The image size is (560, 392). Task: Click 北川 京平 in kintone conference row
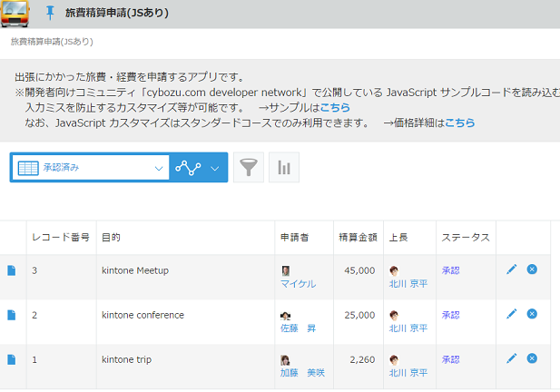tap(408, 328)
